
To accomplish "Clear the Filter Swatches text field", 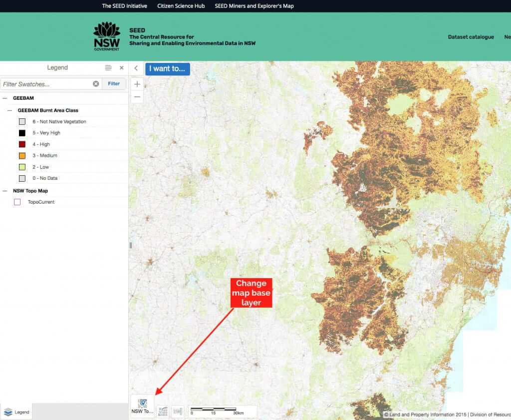I will coord(96,84).
